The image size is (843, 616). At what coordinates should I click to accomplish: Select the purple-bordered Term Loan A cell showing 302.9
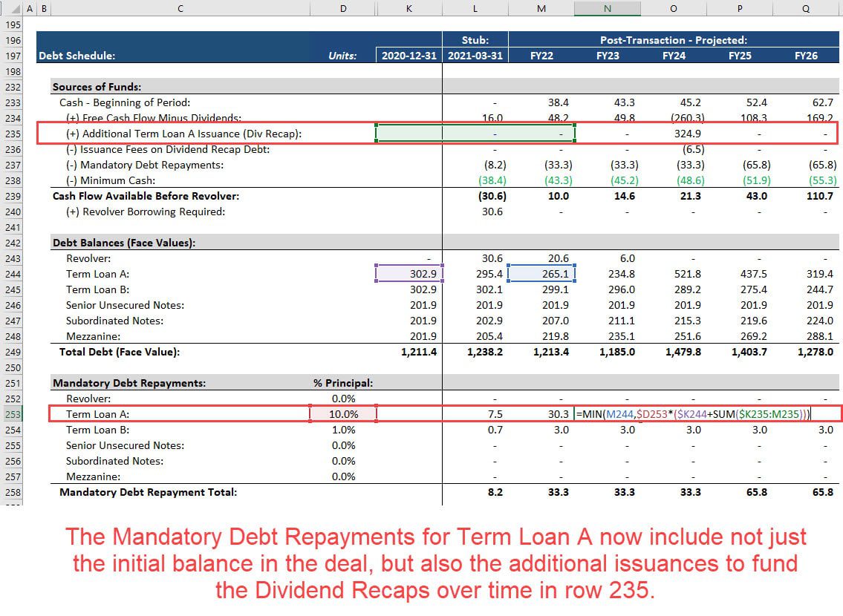point(409,273)
